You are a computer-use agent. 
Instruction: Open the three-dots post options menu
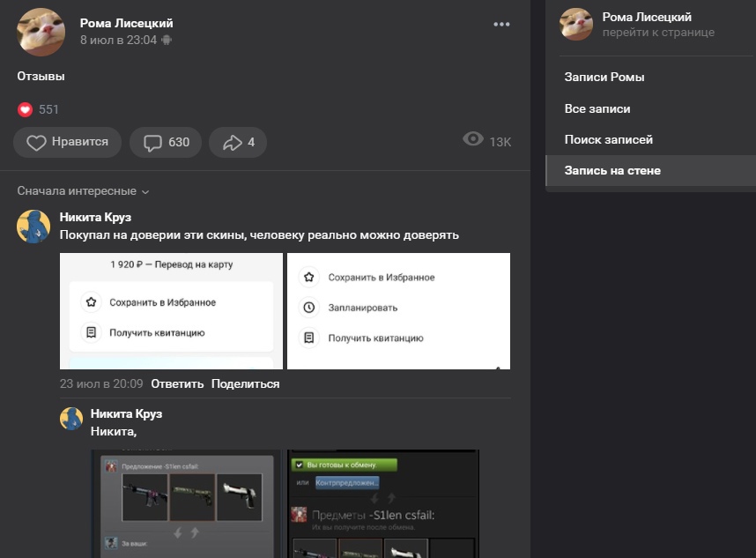click(x=501, y=25)
